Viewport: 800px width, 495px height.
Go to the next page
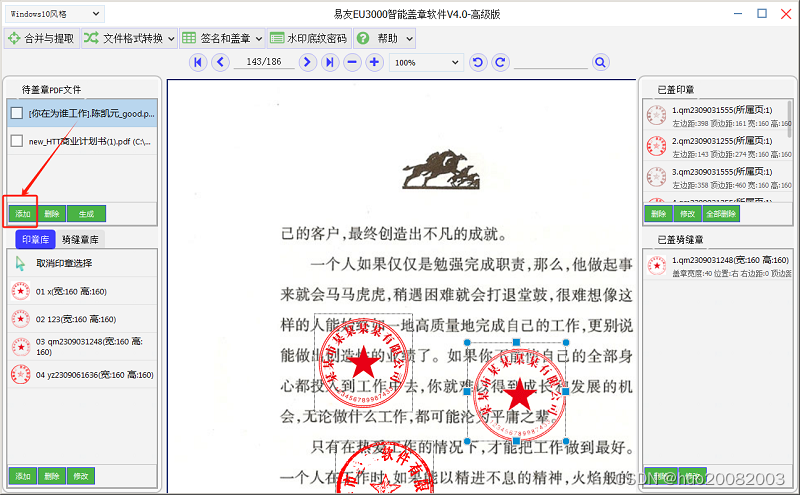(x=307, y=62)
